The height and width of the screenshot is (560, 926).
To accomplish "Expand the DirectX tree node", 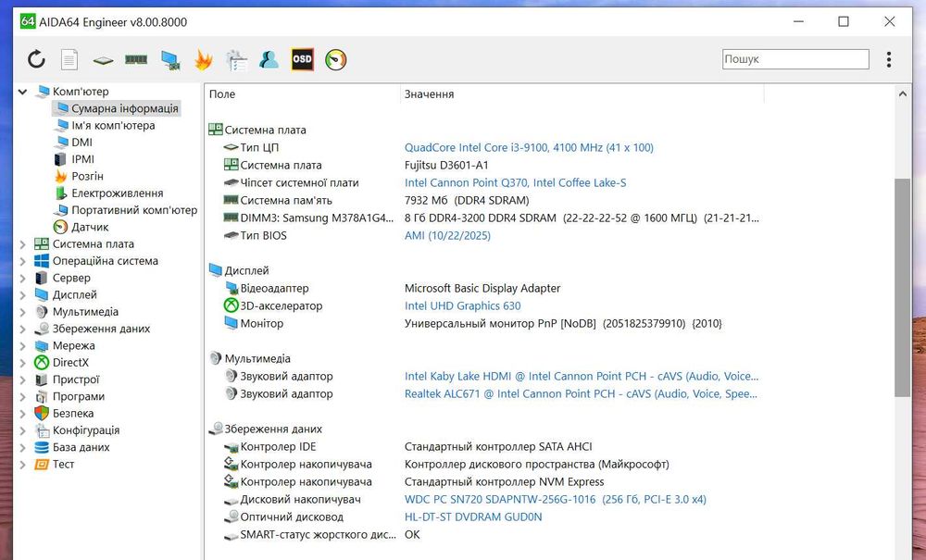I will (x=22, y=363).
